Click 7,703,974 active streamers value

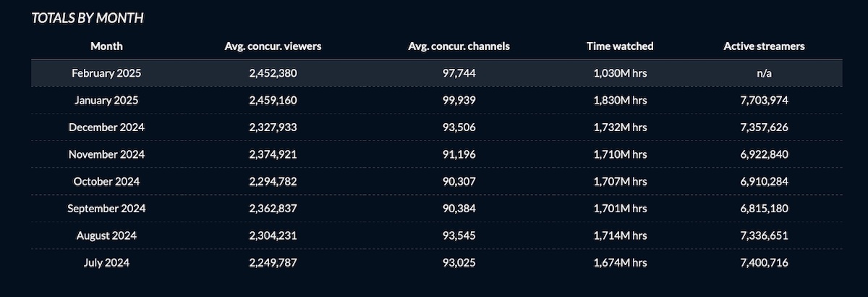click(764, 101)
